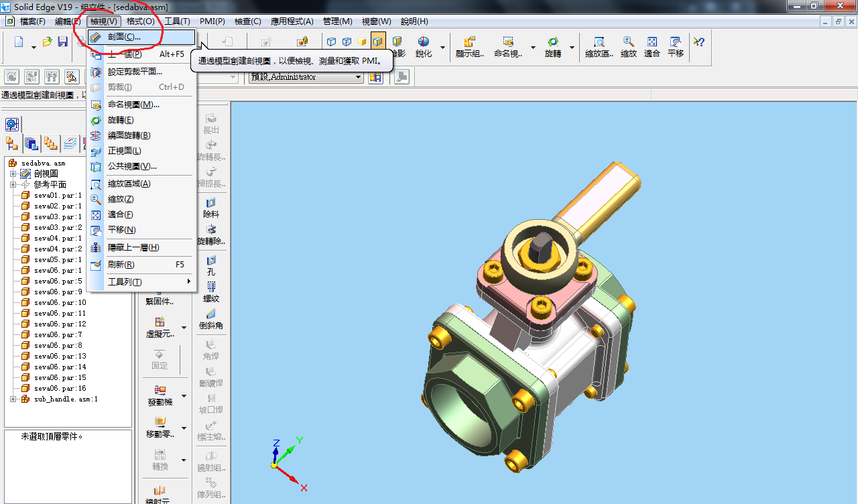
Task: Select seva06.par:13 in the tree
Action: click(60, 356)
